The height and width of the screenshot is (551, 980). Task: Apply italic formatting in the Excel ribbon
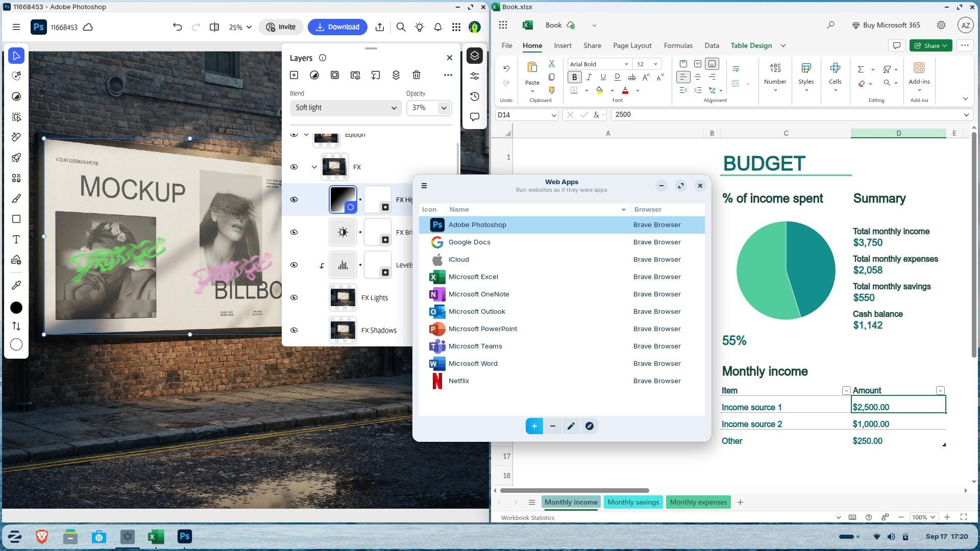[589, 77]
